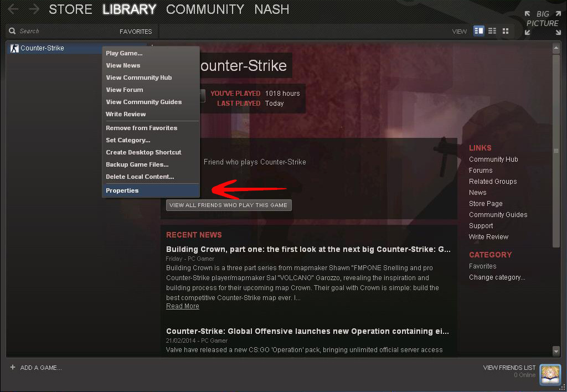Click 'Friday - PC Gamer' news date

(190, 259)
